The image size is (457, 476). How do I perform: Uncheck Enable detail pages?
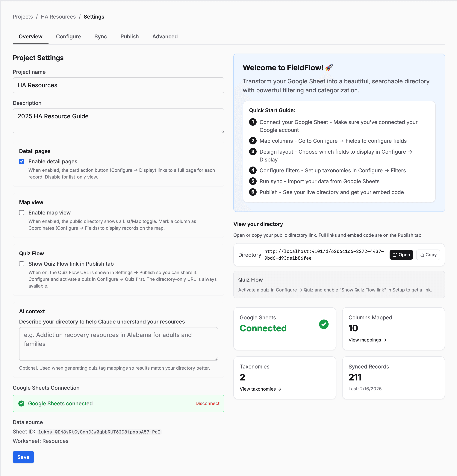(x=22, y=161)
